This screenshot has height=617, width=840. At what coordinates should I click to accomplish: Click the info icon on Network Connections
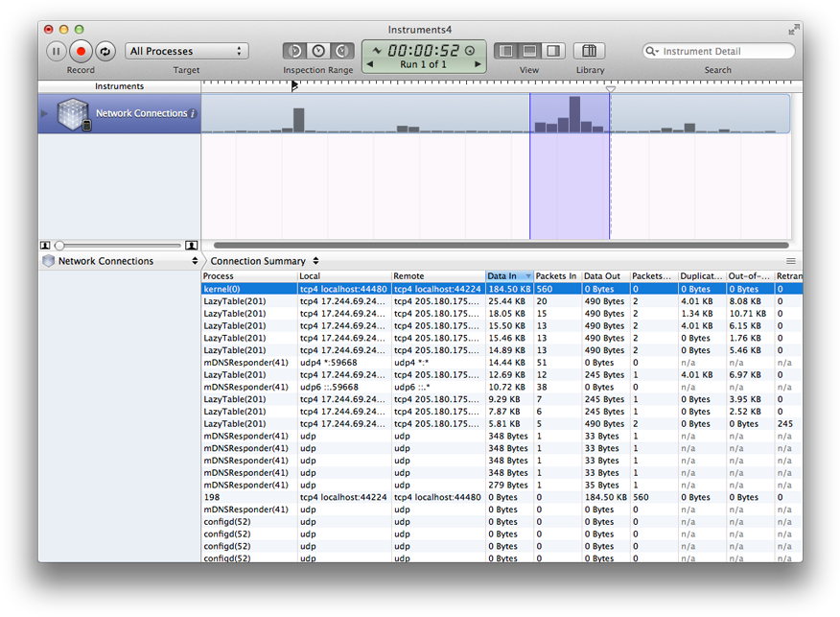(x=193, y=113)
